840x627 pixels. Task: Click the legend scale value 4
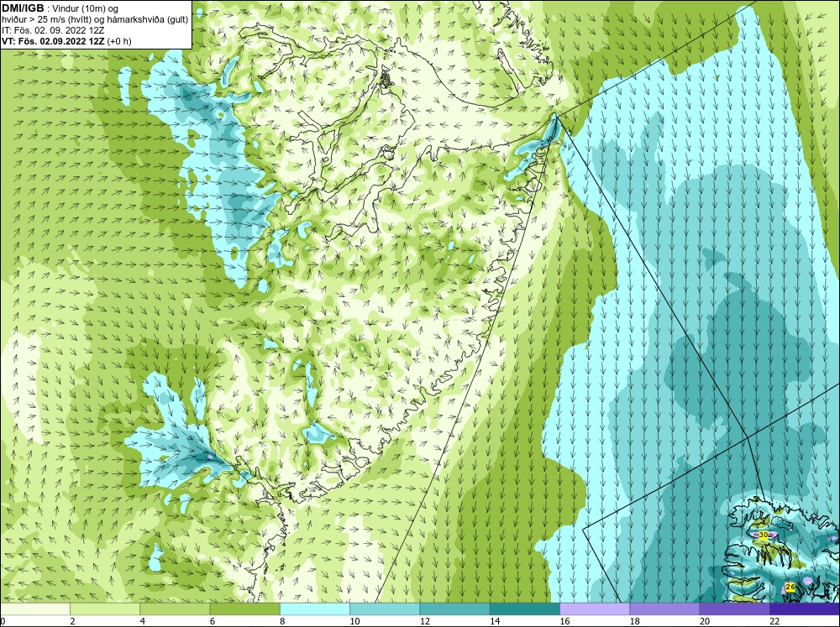pyautogui.click(x=143, y=621)
